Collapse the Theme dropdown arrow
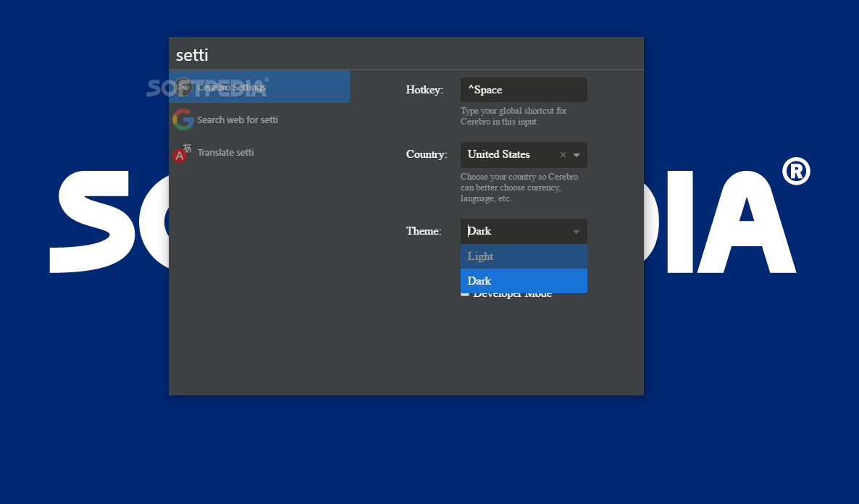Image resolution: width=859 pixels, height=504 pixels. 577,232
